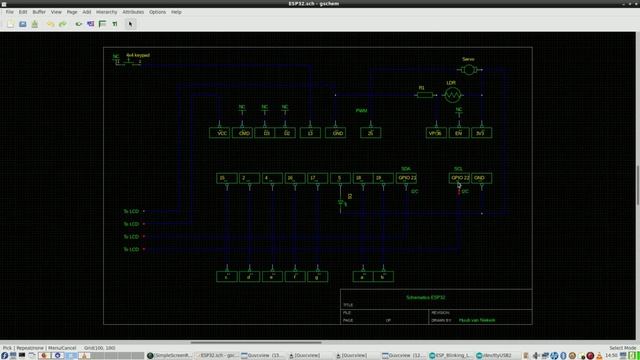Screen dimensions: 640x360
Task: Click the SDA label text
Action: pyautogui.click(x=406, y=169)
